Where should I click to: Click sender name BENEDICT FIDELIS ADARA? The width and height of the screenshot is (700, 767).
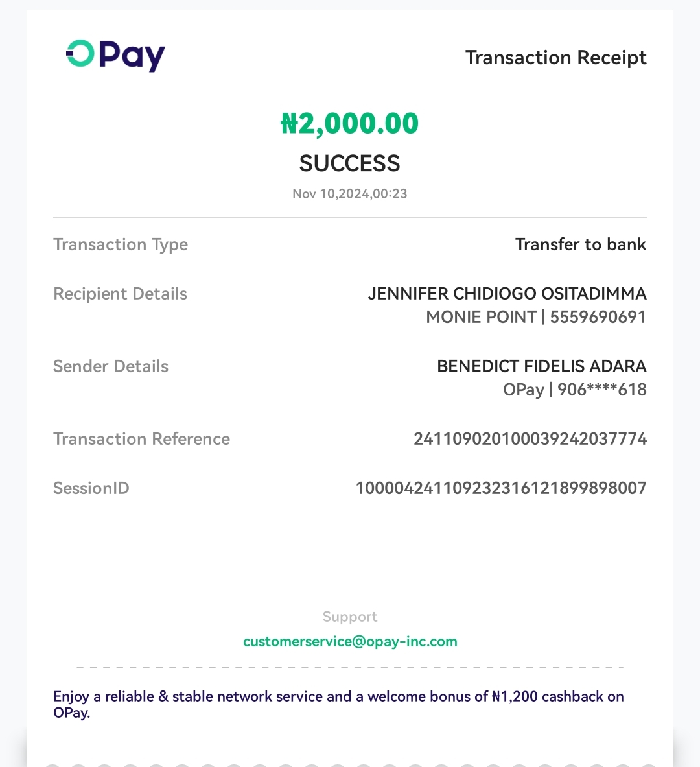point(541,366)
